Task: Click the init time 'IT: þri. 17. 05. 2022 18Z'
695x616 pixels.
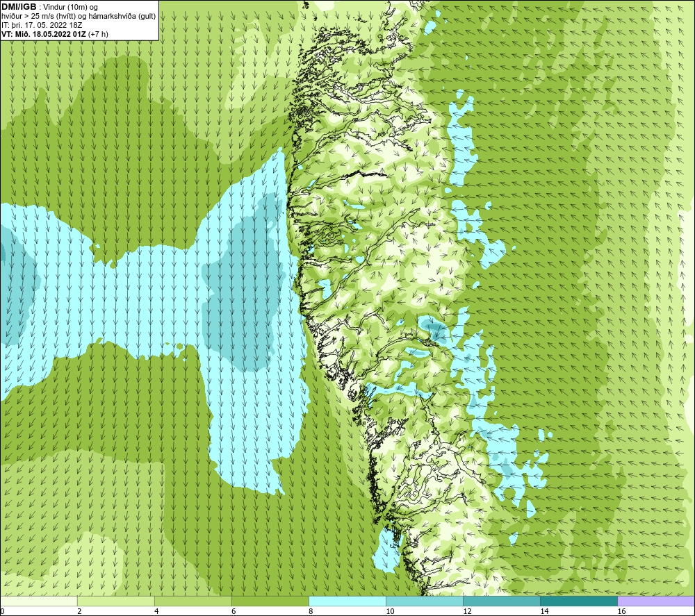Action: tap(42, 25)
